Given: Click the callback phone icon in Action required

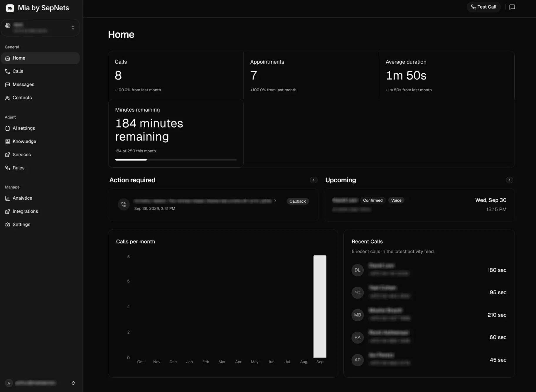Looking at the screenshot, I should 124,204.
